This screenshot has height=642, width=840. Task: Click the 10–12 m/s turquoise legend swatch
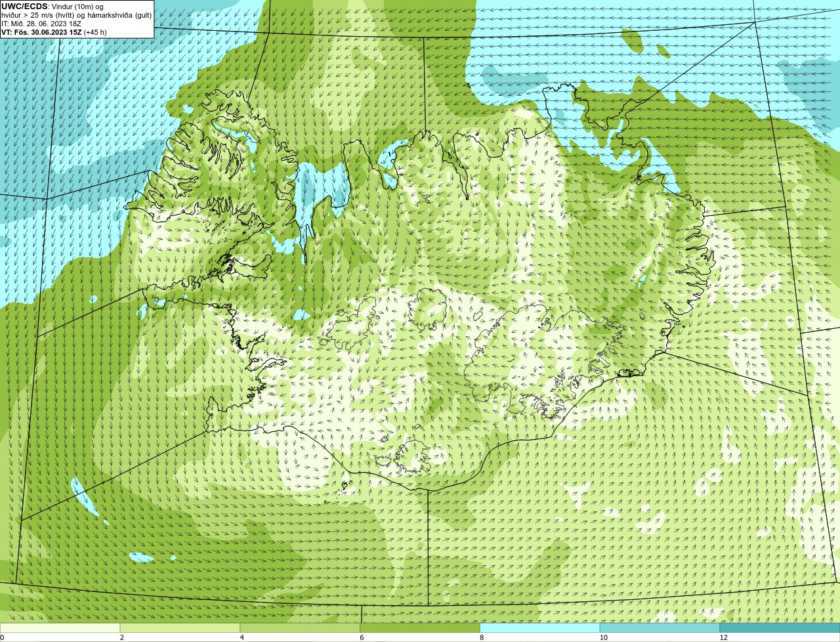point(660,628)
